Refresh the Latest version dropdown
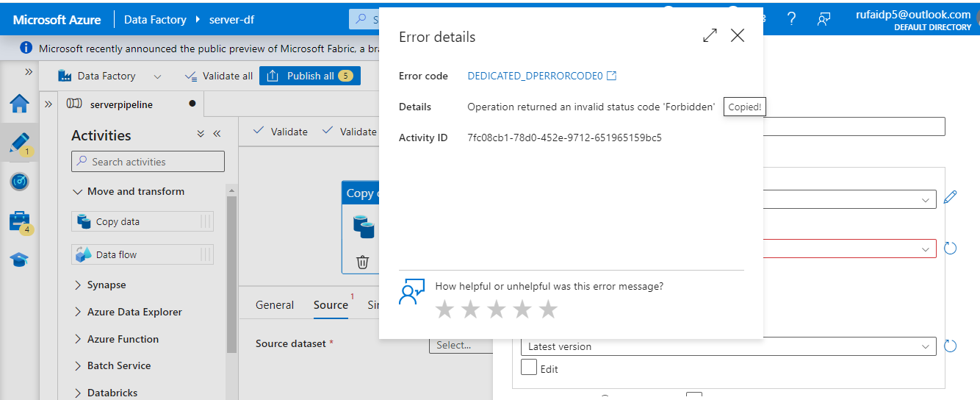The image size is (980, 400). point(950,346)
